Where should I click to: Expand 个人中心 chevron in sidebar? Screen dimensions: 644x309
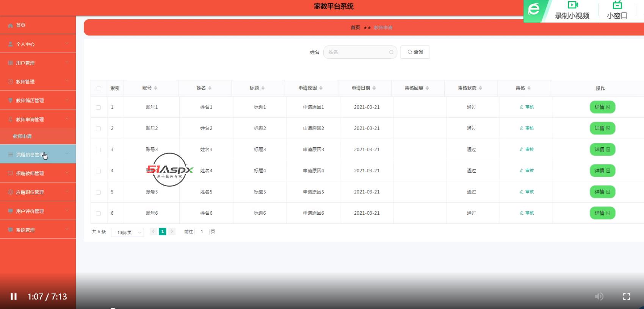point(67,44)
